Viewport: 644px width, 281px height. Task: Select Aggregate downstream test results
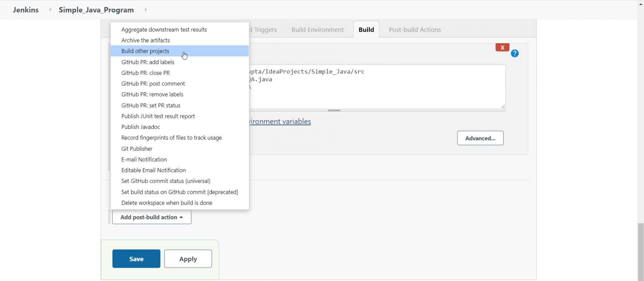point(180,29)
